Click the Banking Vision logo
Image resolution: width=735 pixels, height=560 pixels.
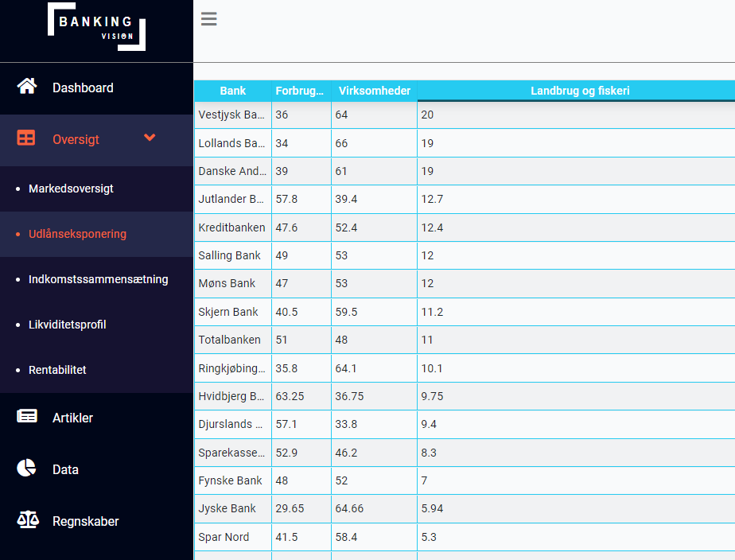tap(96, 27)
